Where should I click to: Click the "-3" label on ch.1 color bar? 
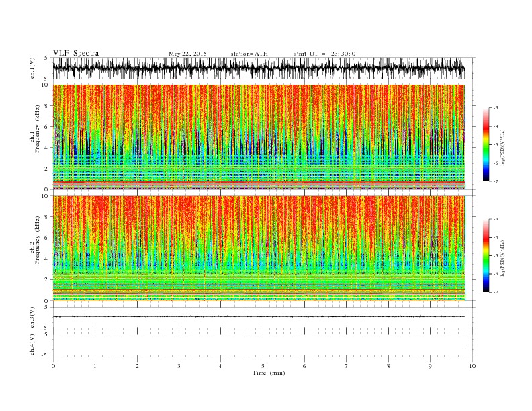[495, 108]
